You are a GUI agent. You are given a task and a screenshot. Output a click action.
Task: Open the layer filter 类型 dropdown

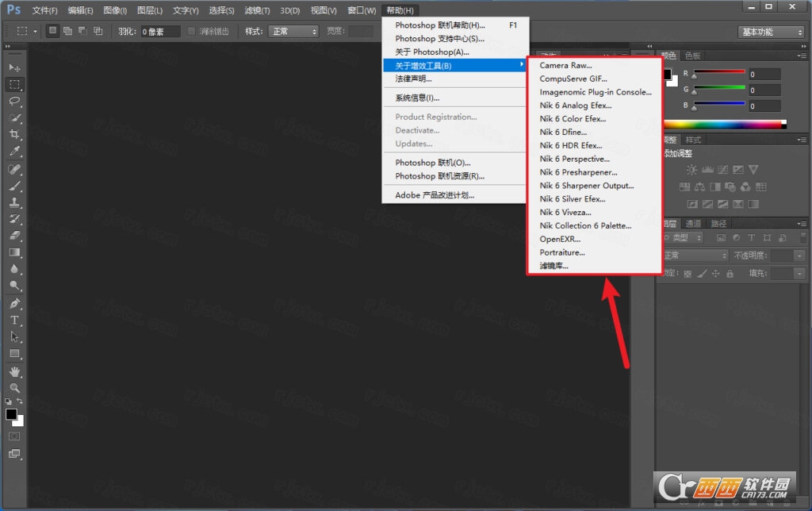[684, 237]
